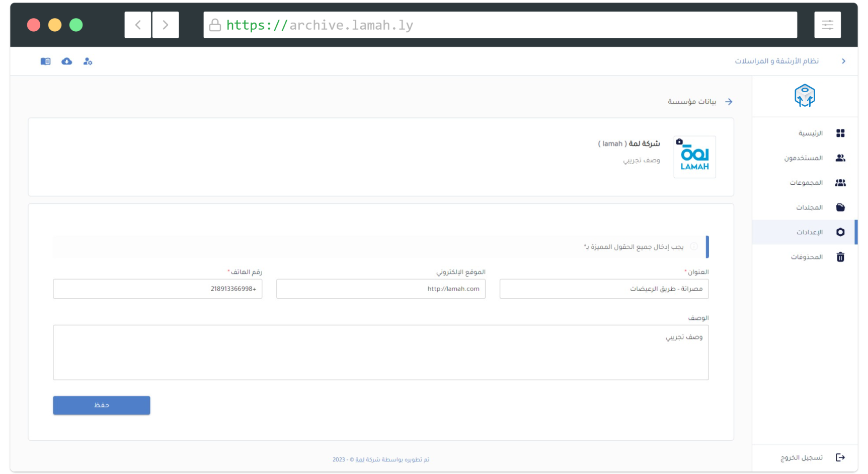Click the cloud download icon in top toolbar
Screen dimensions: 868x474
click(x=67, y=61)
